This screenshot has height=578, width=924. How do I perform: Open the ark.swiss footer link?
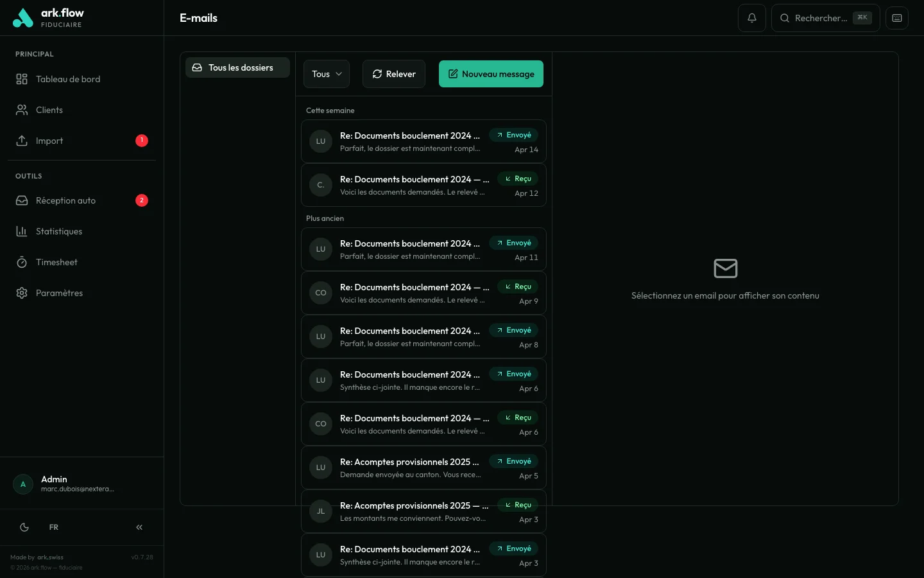50,557
